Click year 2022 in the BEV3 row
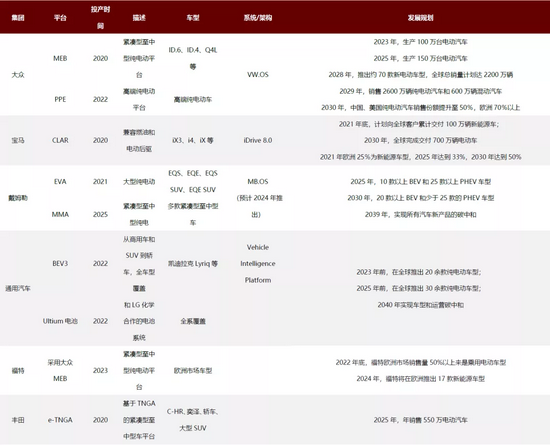The image size is (550, 446). coord(100,264)
